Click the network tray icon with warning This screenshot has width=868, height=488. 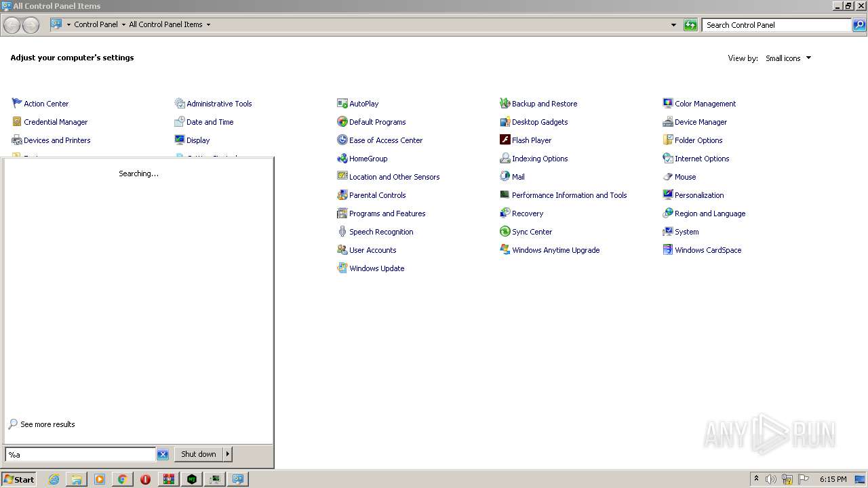[787, 479]
